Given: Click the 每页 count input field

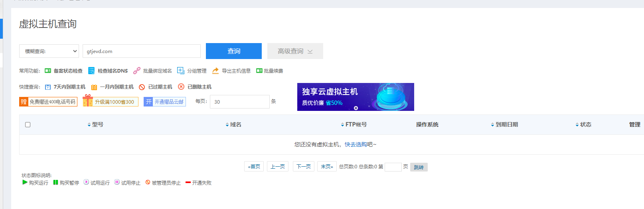Looking at the screenshot, I should coord(239,102).
